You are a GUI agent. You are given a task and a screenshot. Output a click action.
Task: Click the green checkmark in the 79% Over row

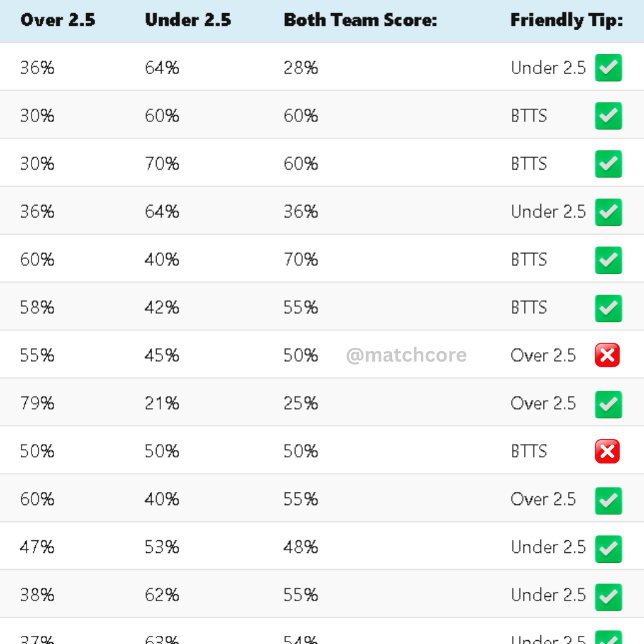coord(608,404)
